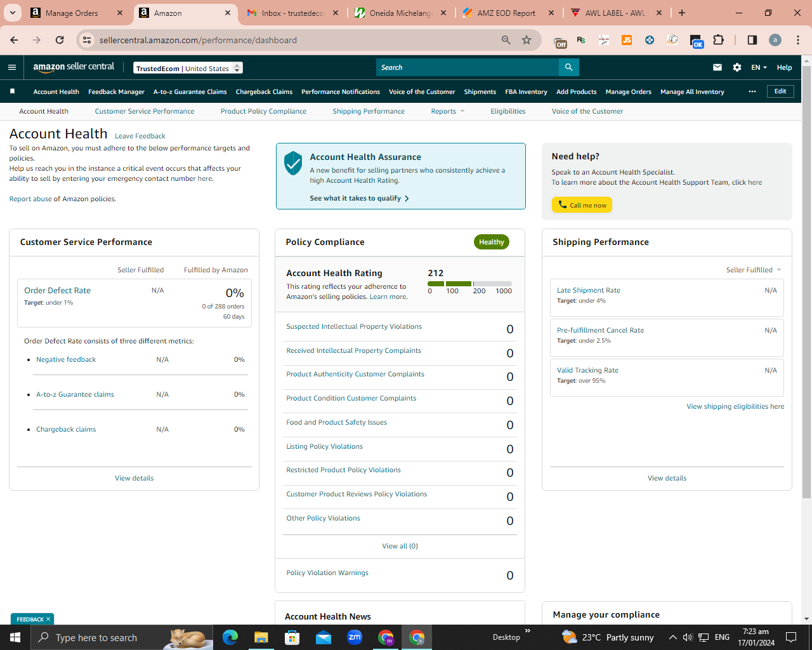The height and width of the screenshot is (650, 812).
Task: Click the teal search magnifier button
Action: click(x=569, y=67)
